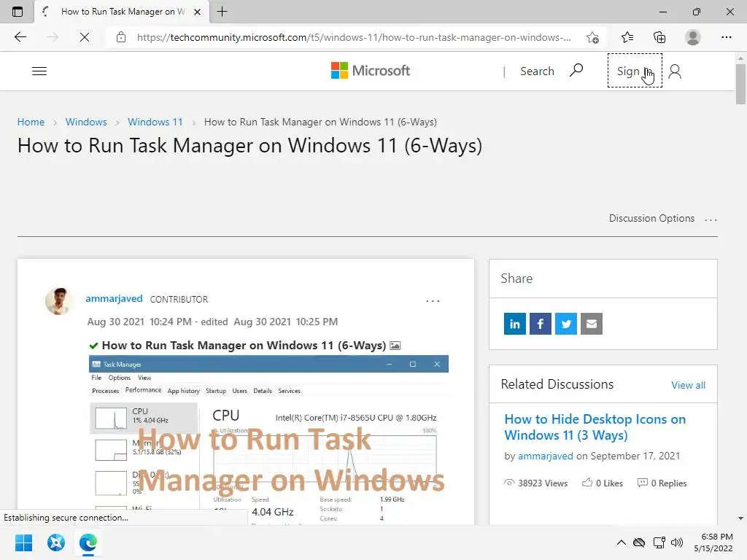Open a new browser tab
Viewport: 747px width, 560px height.
(222, 12)
